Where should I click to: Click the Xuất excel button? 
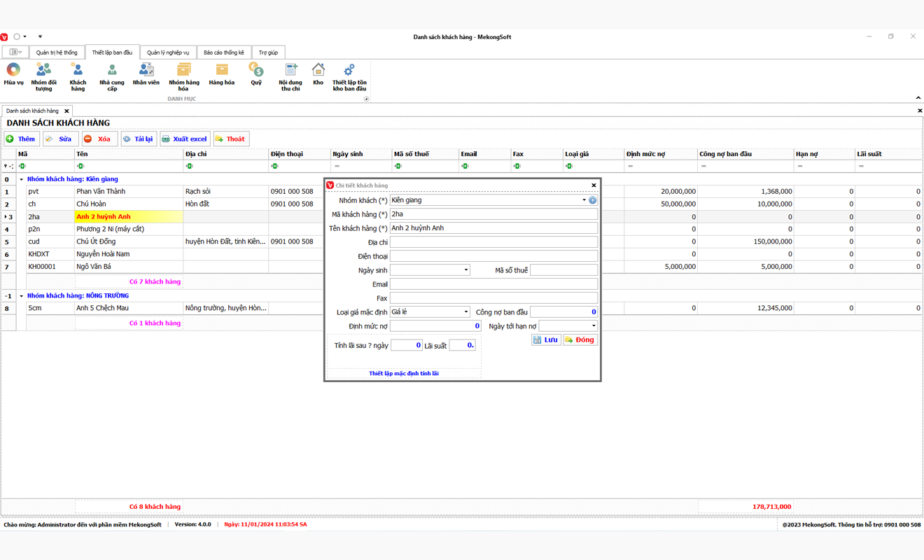tap(185, 139)
